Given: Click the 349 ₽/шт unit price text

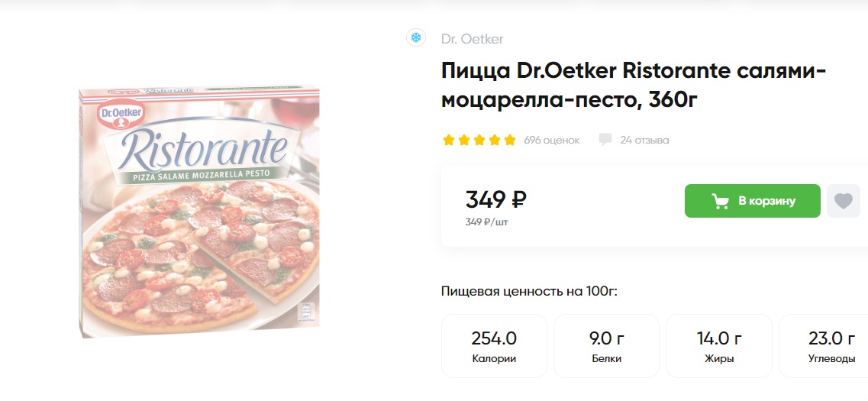Looking at the screenshot, I should click(486, 222).
